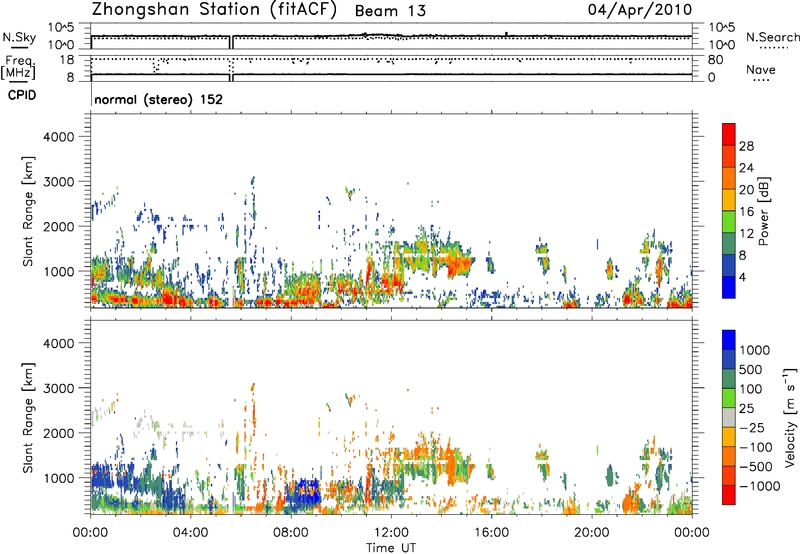Click 'Slant Range [km]' label of the power panel
The image size is (800, 554).
[28, 211]
